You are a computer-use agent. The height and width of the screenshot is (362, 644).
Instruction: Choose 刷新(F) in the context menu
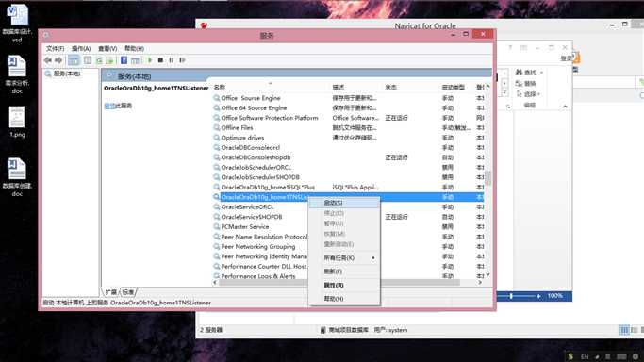[344, 271]
